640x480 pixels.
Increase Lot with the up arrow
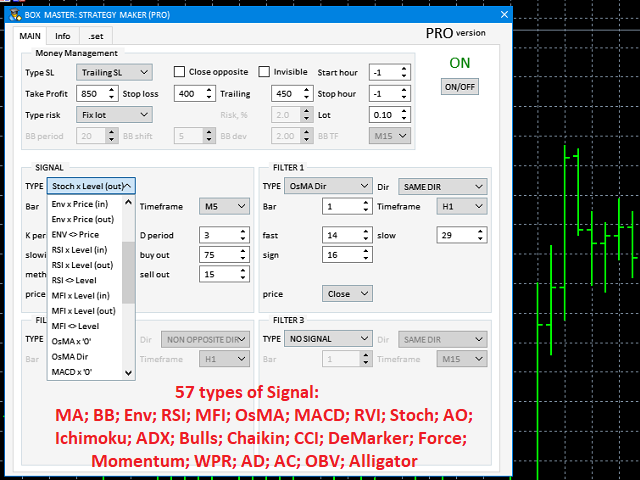pos(404,111)
